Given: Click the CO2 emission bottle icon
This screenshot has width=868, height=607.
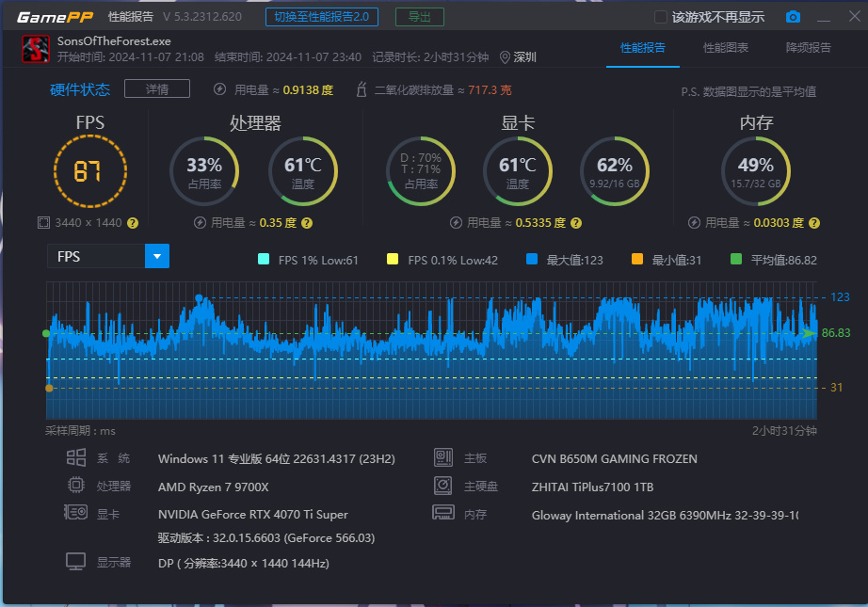Looking at the screenshot, I should coord(362,89).
